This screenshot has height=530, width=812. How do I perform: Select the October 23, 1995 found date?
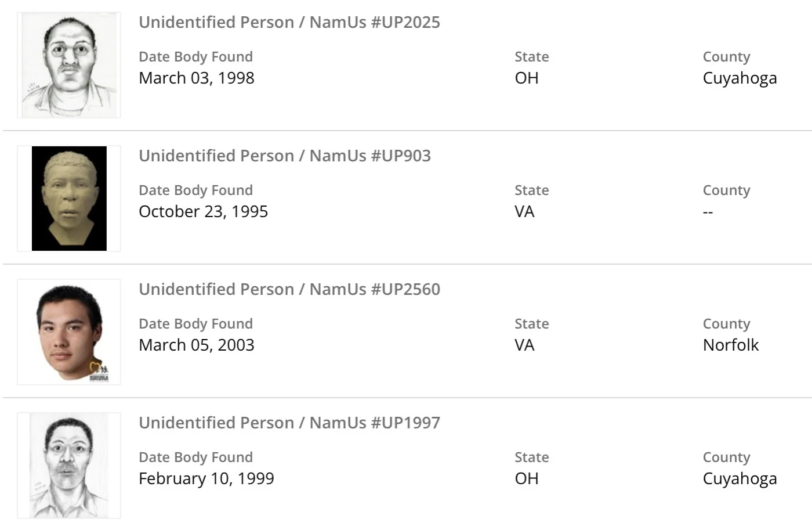tap(203, 211)
